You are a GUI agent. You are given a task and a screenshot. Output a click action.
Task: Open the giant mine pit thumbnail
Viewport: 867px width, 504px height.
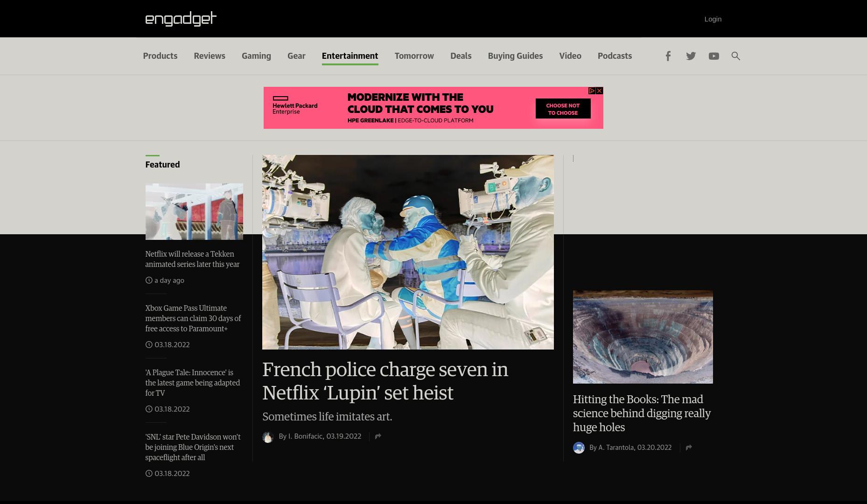(x=643, y=337)
